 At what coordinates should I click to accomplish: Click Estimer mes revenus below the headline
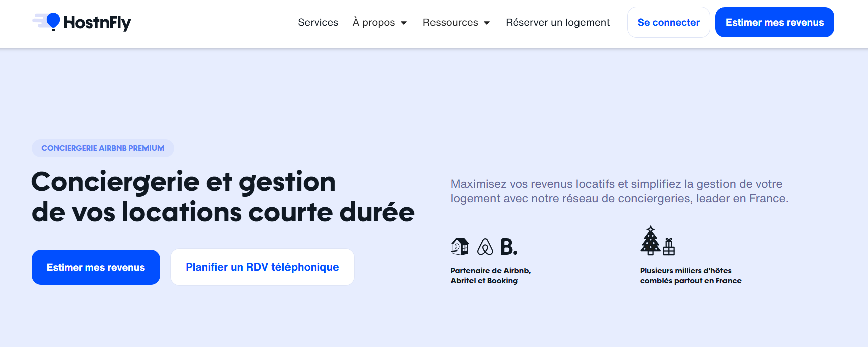pos(96,267)
